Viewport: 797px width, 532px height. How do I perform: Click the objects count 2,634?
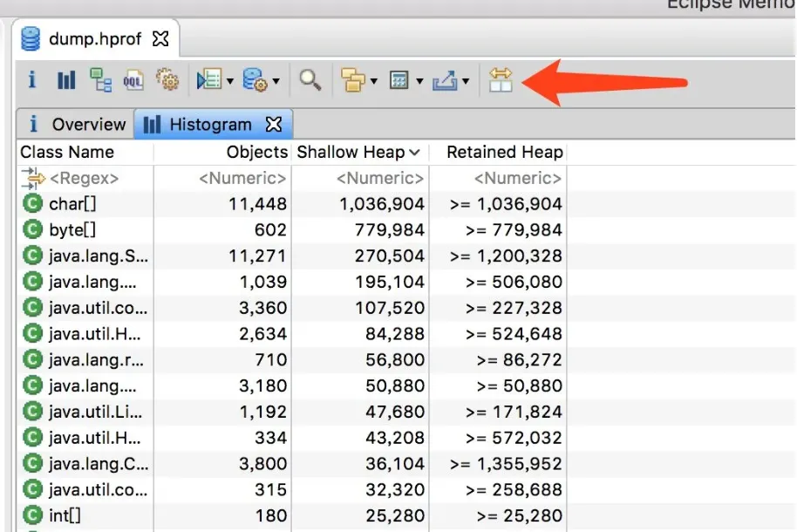pyautogui.click(x=262, y=334)
